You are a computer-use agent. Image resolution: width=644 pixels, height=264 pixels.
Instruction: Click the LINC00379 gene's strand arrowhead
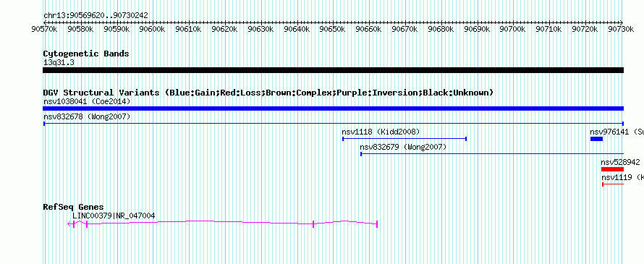pyautogui.click(x=69, y=223)
